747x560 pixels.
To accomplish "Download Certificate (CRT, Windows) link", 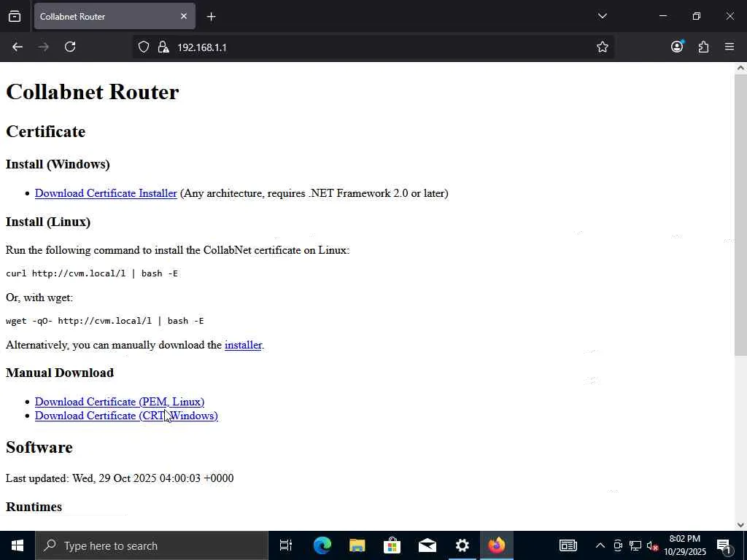I will click(x=126, y=416).
